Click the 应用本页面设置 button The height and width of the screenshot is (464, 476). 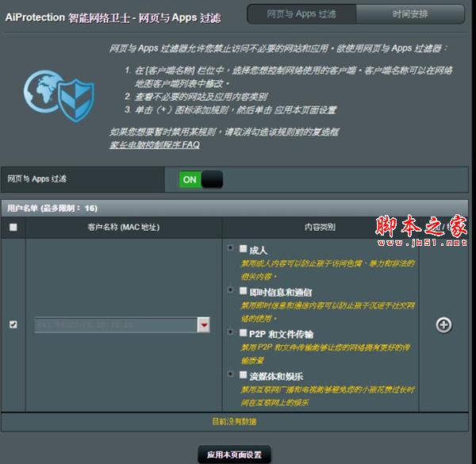pyautogui.click(x=234, y=454)
